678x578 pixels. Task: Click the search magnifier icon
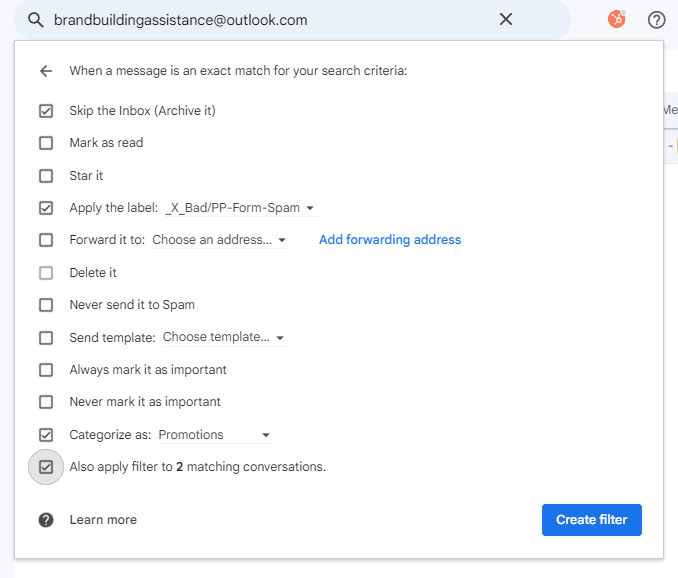(x=36, y=20)
